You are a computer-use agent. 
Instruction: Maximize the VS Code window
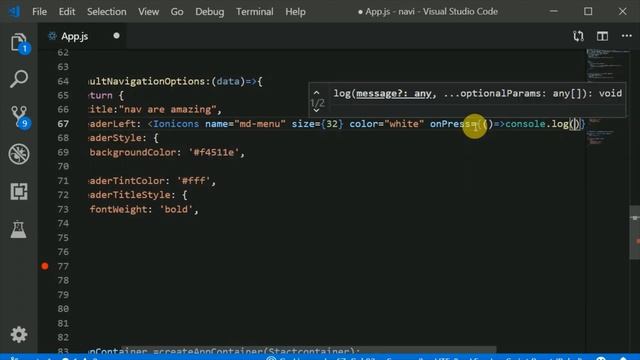[588, 11]
